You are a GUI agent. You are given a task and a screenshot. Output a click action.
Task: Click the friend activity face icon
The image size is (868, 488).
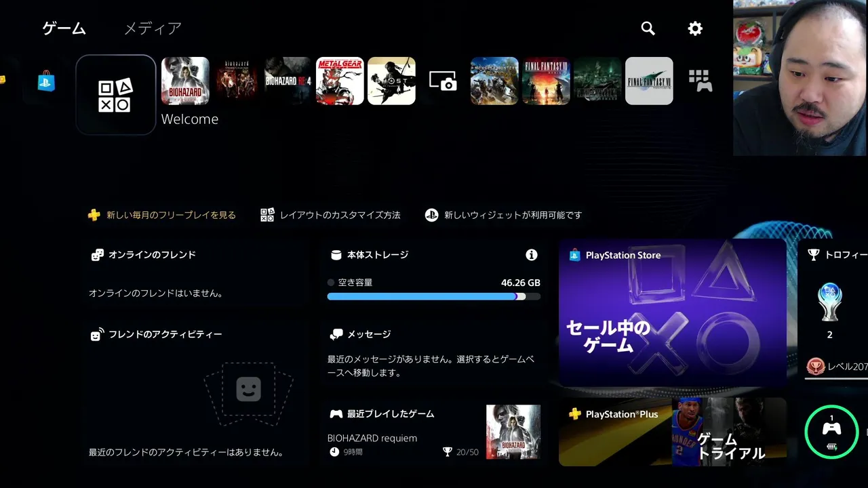coord(98,334)
